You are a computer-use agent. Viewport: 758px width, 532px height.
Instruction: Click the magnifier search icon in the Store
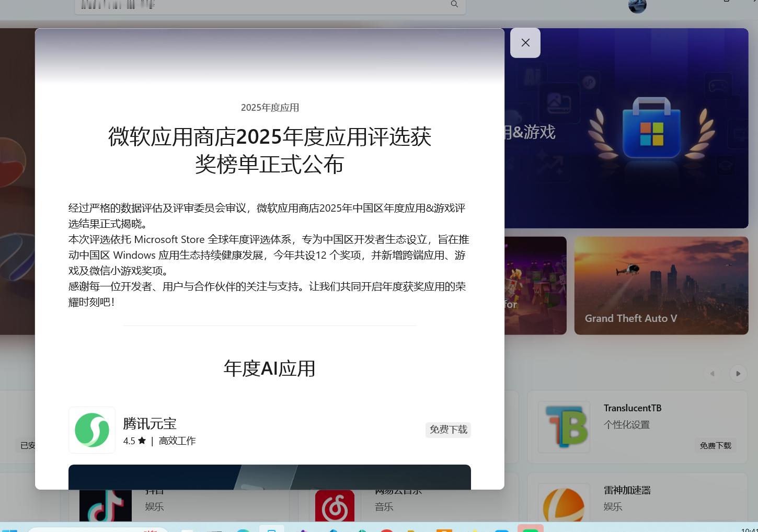454,4
